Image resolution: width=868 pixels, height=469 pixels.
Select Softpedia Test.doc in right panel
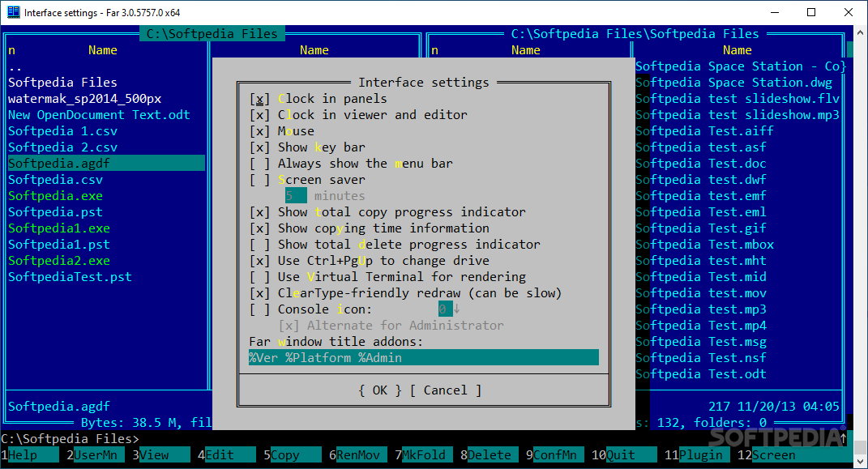pyautogui.click(x=701, y=164)
